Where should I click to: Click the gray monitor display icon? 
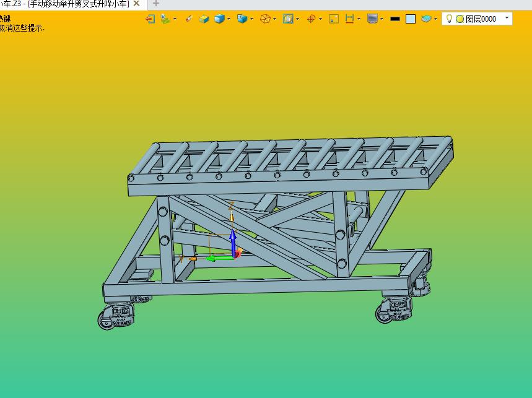tap(373, 19)
